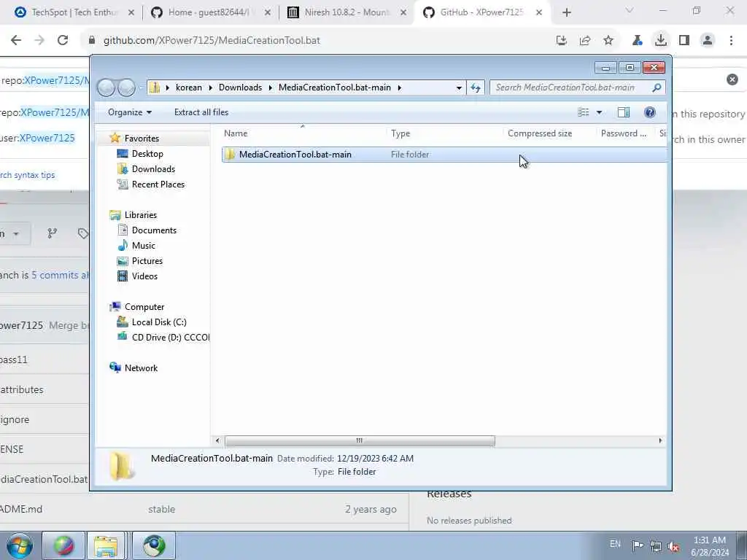Open the Chrome profile avatar
Viewport: 747px width, 560px height.
tap(708, 41)
